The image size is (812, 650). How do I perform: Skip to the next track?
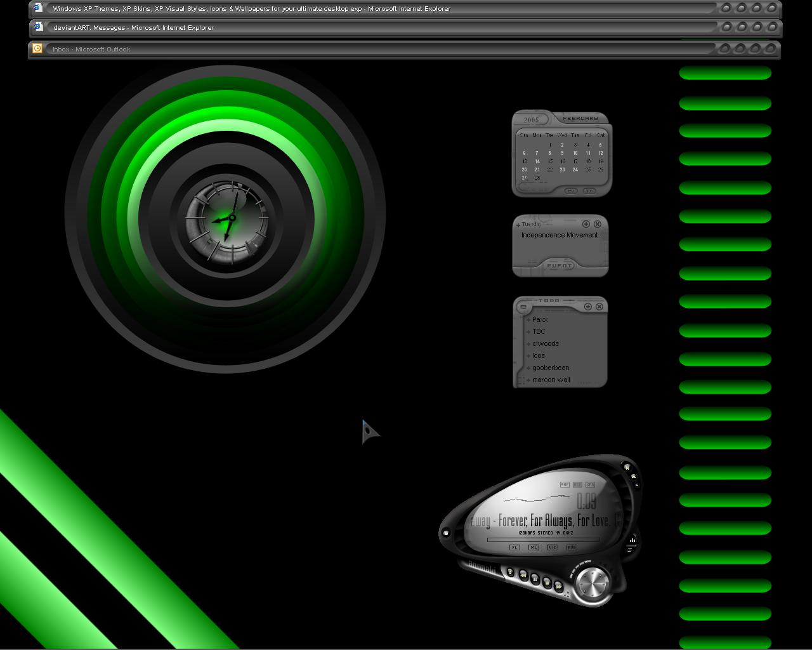coord(558,587)
